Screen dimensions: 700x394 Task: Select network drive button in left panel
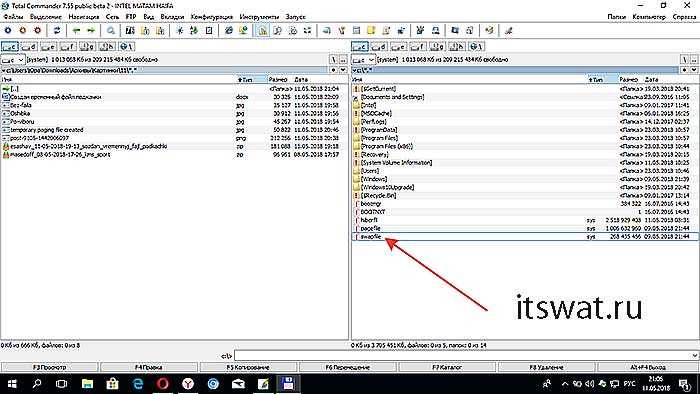coord(126,46)
